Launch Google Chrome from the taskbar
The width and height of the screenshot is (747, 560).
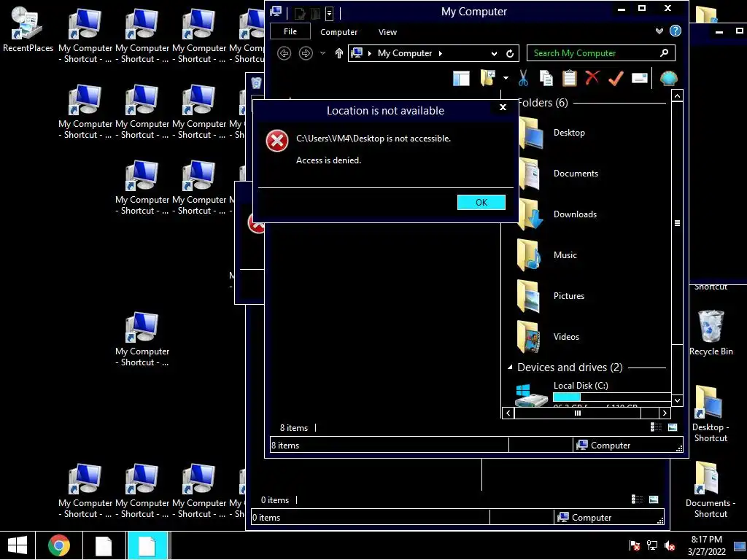58,545
